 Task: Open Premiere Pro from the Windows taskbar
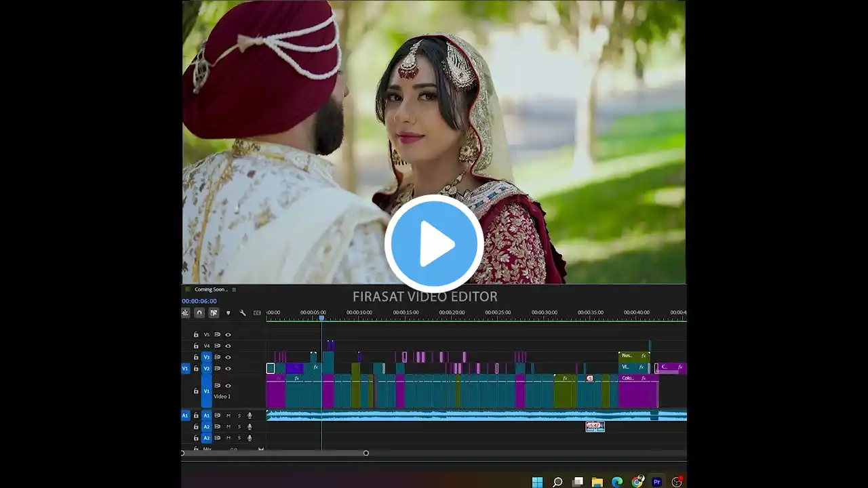coord(656,482)
